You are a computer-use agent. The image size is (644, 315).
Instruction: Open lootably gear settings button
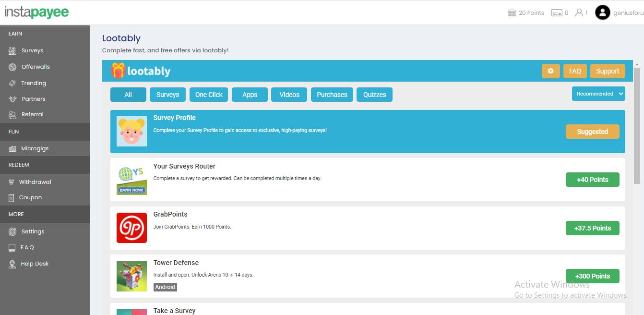click(x=551, y=71)
